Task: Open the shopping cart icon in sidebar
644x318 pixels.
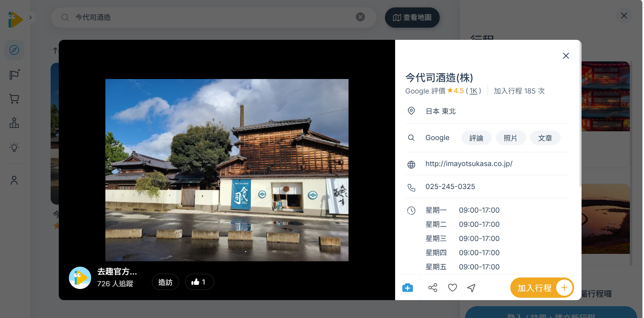Action: pyautogui.click(x=14, y=99)
